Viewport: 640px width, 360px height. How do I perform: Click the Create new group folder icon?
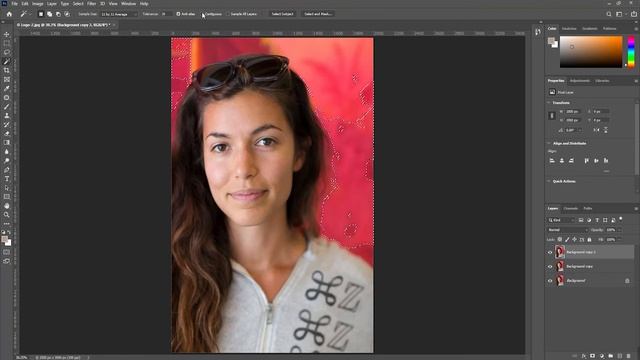point(611,356)
